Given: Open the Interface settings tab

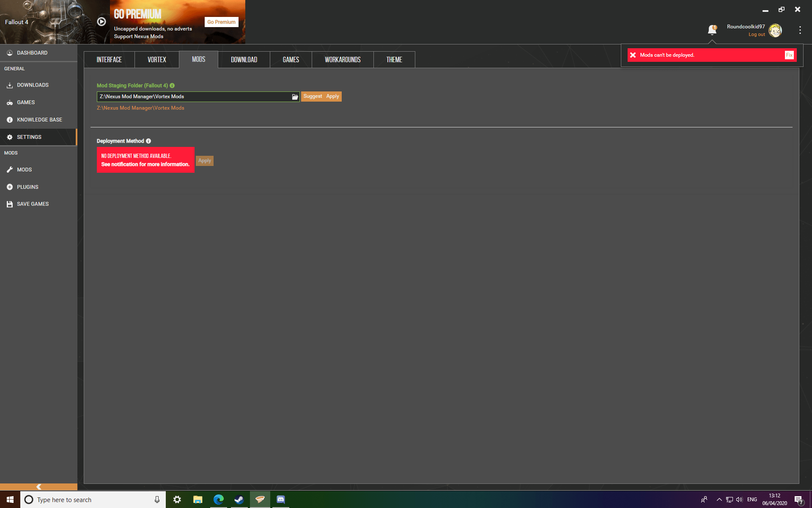Looking at the screenshot, I should 109,60.
